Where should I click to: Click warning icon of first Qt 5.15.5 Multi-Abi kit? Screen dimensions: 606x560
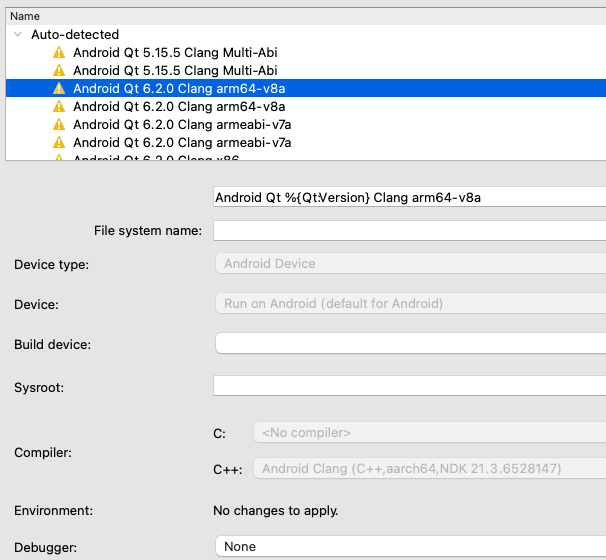point(59,52)
